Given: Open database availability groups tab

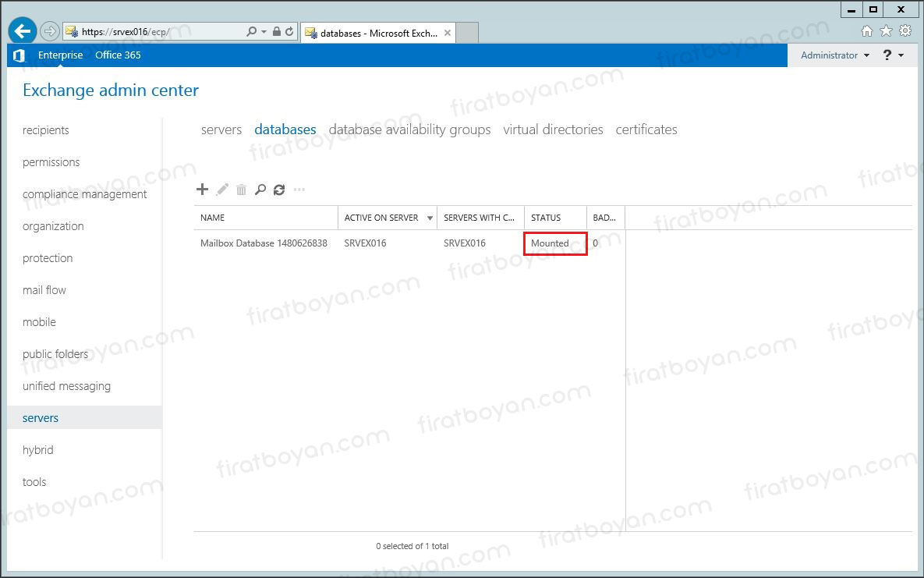Looking at the screenshot, I should coord(409,129).
